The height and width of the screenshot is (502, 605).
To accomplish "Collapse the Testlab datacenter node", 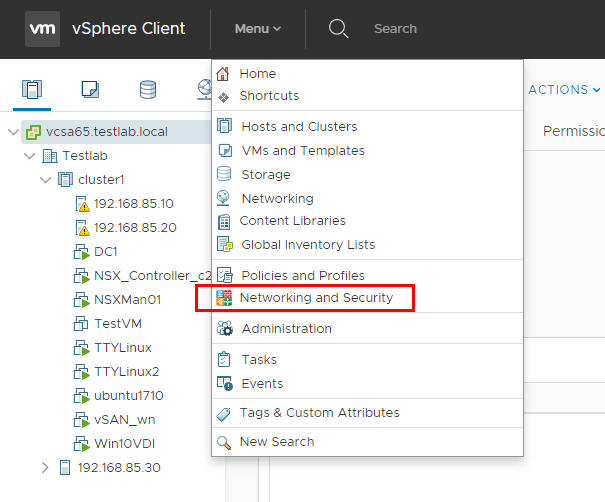I will 28,156.
